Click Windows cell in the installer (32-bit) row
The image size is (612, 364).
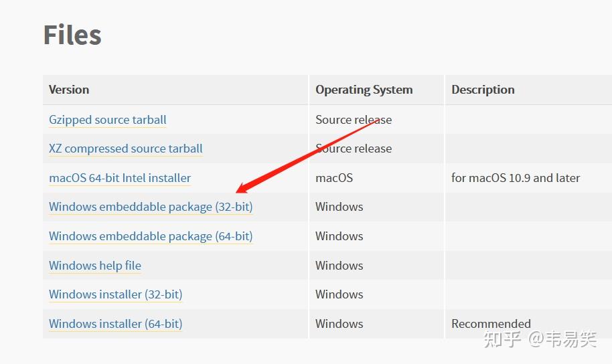339,294
